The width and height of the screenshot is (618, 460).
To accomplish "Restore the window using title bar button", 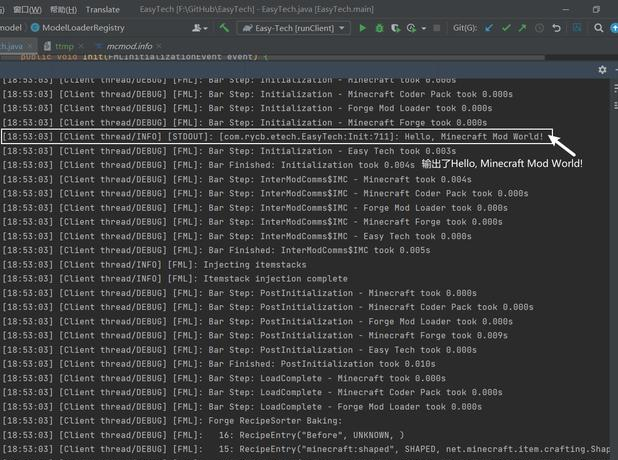I will pos(596,9).
